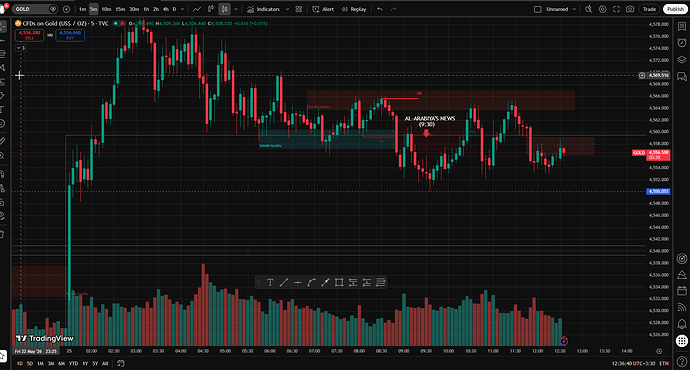This screenshot has width=690, height=370.
Task: Select the 1h timeframe
Action: (x=146, y=9)
